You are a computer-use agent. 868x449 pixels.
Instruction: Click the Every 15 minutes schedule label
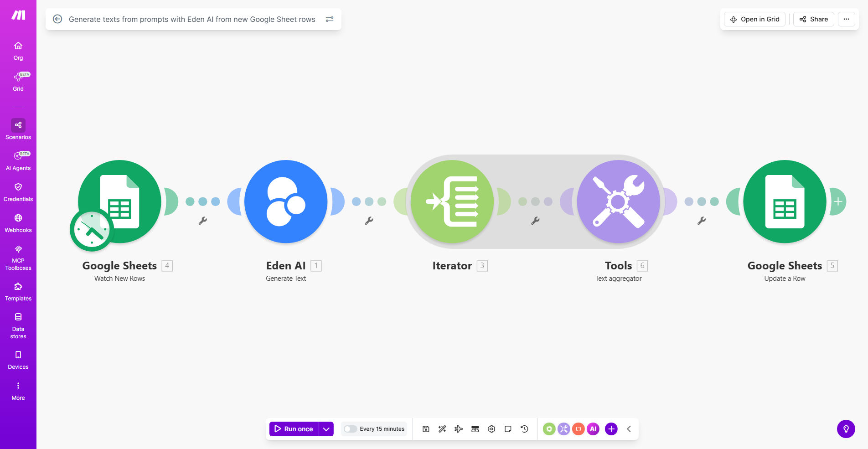(382, 429)
